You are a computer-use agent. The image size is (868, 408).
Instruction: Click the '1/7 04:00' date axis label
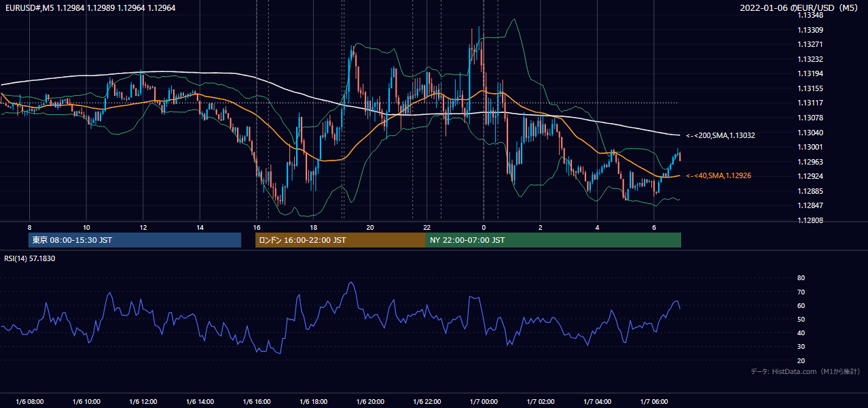(597, 402)
